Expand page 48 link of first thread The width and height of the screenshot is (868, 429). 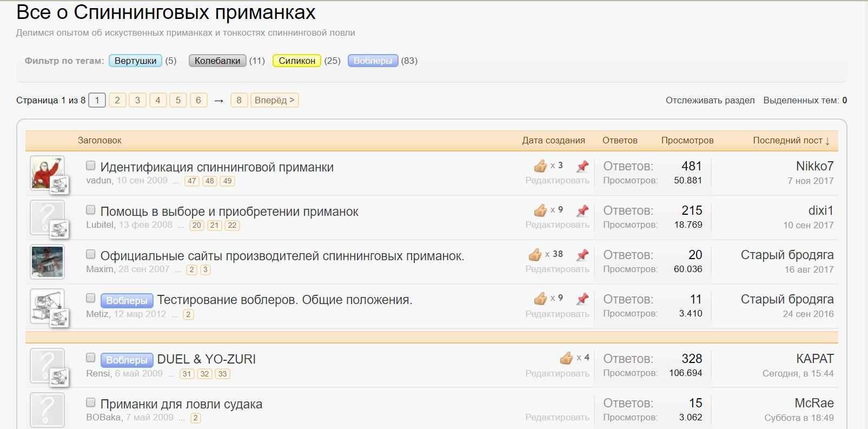coord(210,181)
